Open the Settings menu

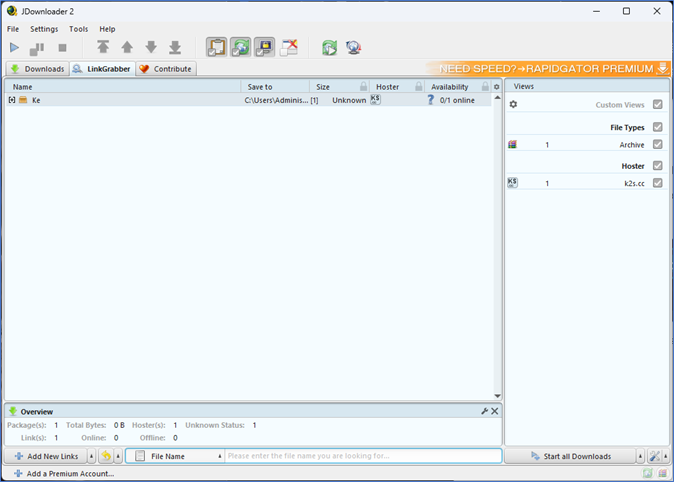coord(44,29)
